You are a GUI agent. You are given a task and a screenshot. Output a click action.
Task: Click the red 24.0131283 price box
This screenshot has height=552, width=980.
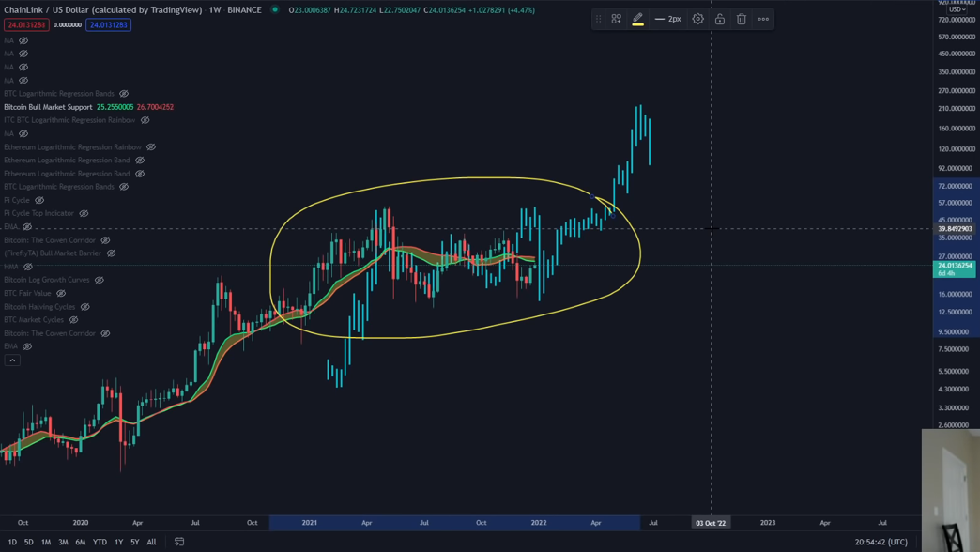(x=27, y=25)
